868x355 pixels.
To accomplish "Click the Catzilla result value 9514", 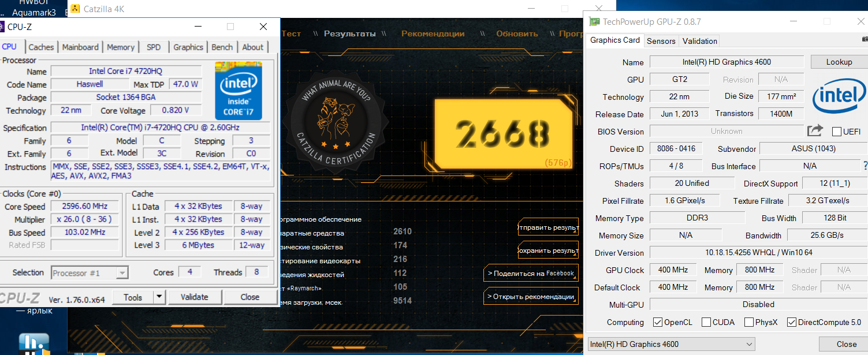I will tap(403, 301).
